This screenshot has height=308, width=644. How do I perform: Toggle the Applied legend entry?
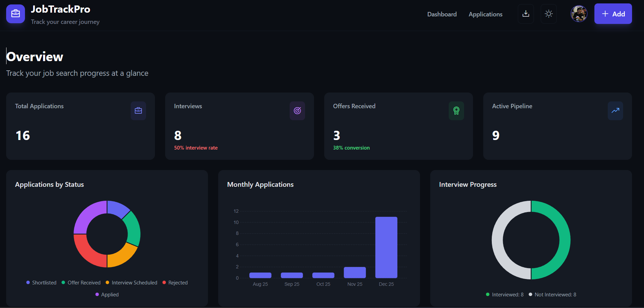107,294
